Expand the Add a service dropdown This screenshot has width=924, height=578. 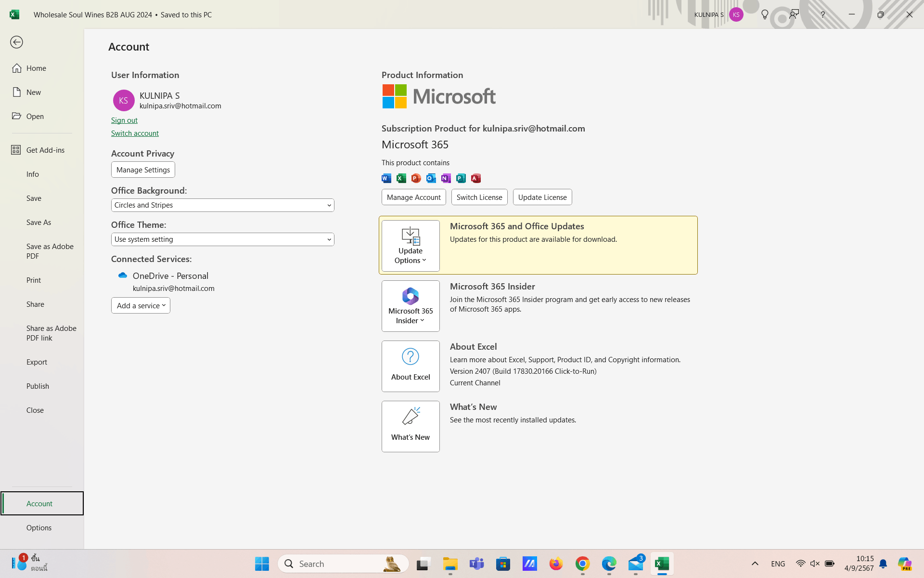click(141, 305)
